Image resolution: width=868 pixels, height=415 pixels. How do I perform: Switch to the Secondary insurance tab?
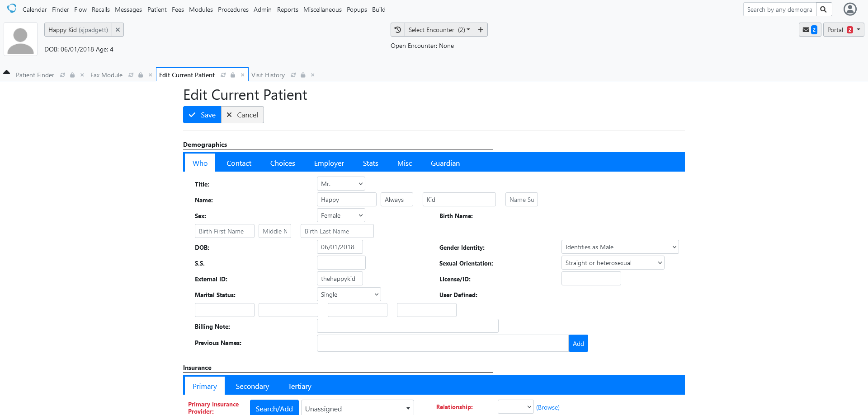(x=252, y=386)
